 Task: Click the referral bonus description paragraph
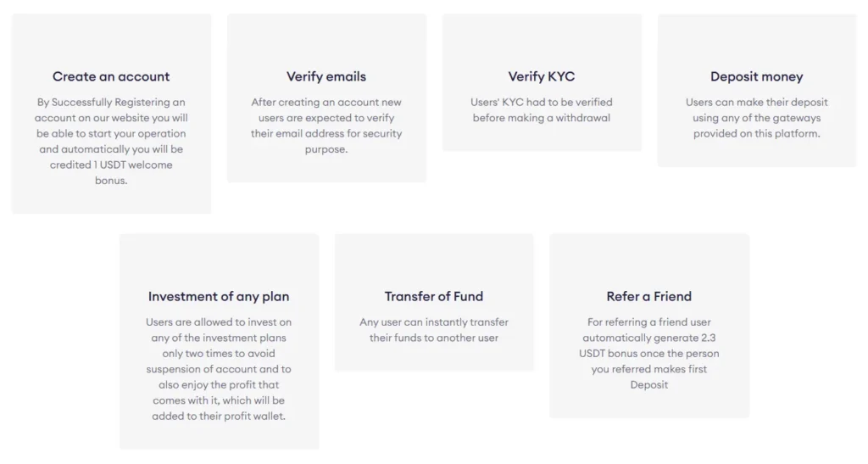click(649, 354)
